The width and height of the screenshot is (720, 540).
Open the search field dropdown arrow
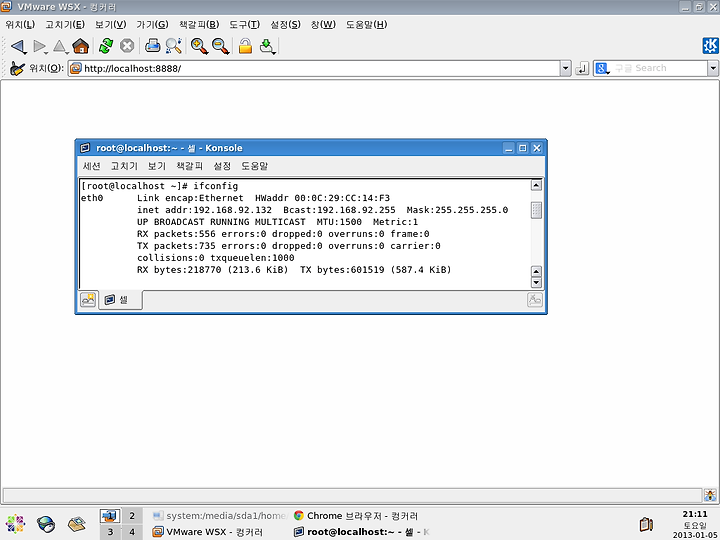pos(713,68)
